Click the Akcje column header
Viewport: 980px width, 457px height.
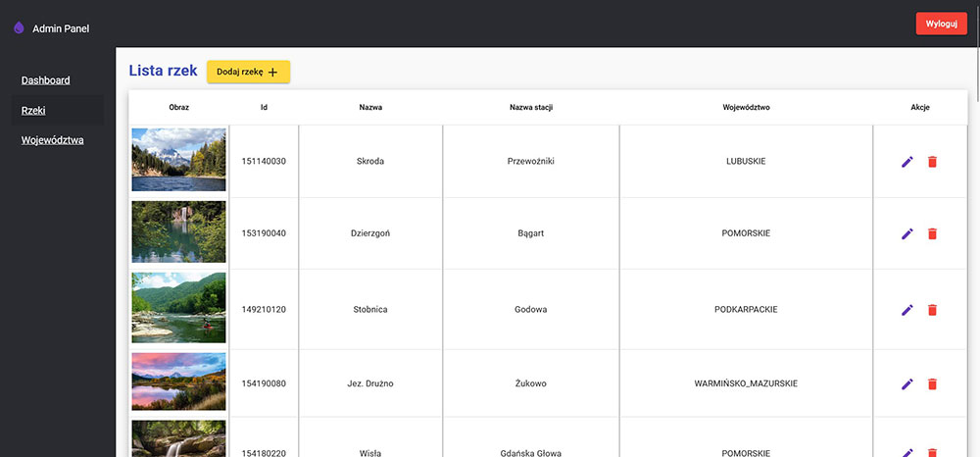click(920, 108)
